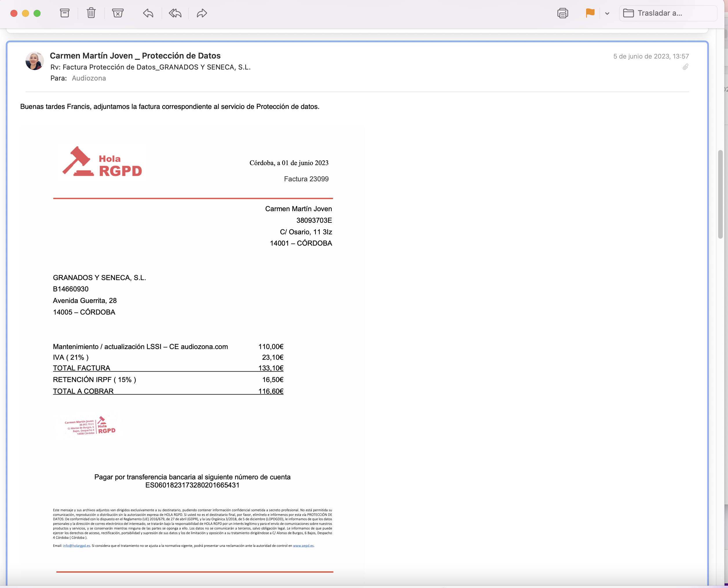Print the email with printer icon

pyautogui.click(x=562, y=13)
